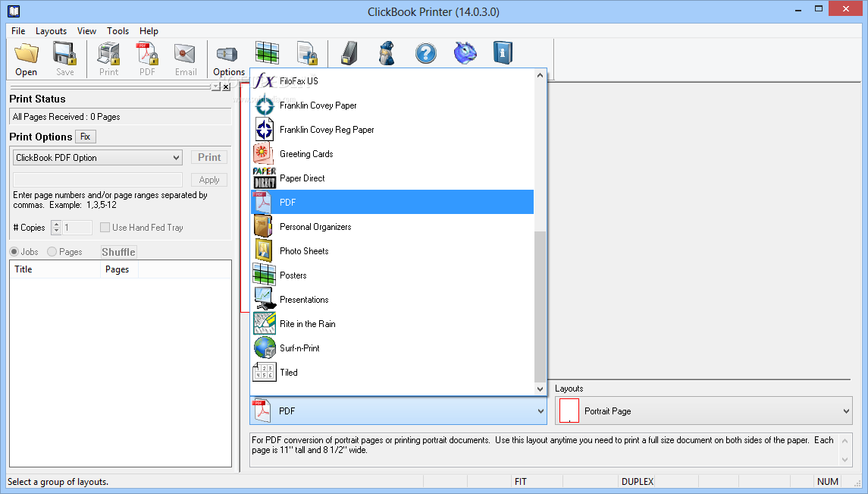The width and height of the screenshot is (868, 494).
Task: Choose Presentations layout group
Action: (392, 300)
